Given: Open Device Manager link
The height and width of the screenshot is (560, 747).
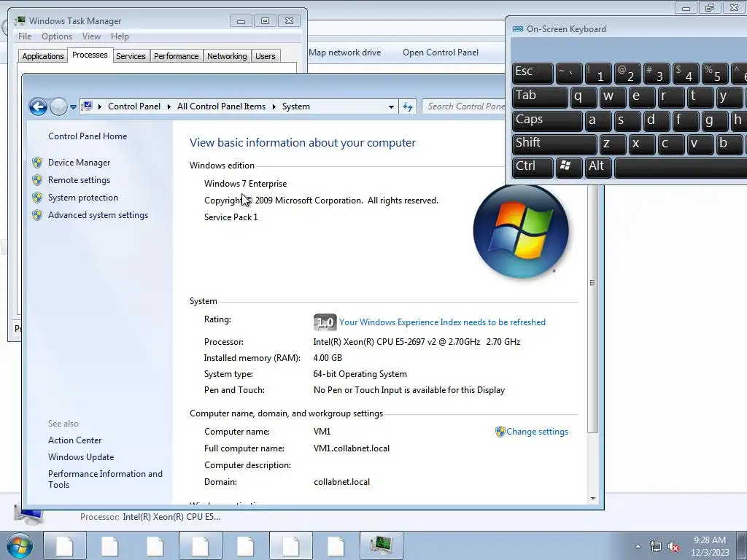Looking at the screenshot, I should pos(79,163).
